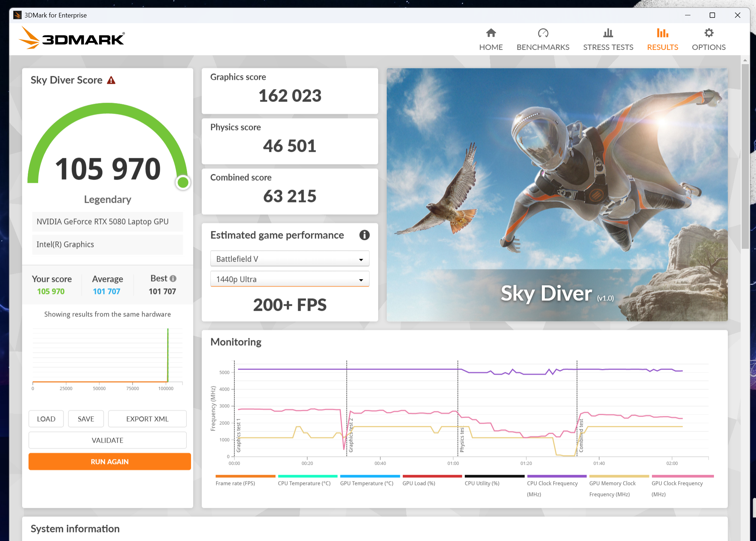
Task: Click the LOAD button
Action: click(46, 419)
